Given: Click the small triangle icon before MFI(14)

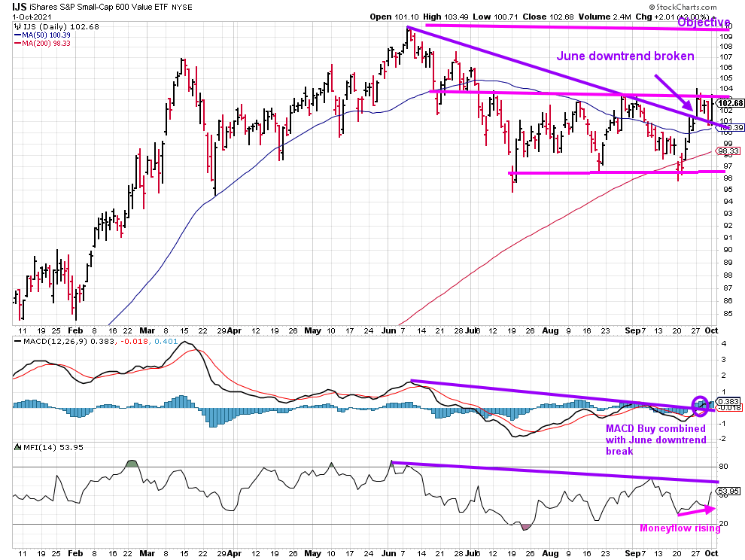Looking at the screenshot, I should pos(17,447).
